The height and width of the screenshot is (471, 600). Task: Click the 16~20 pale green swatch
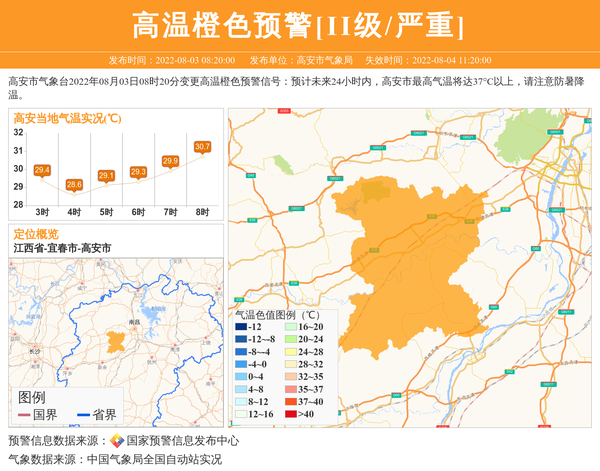click(291, 327)
